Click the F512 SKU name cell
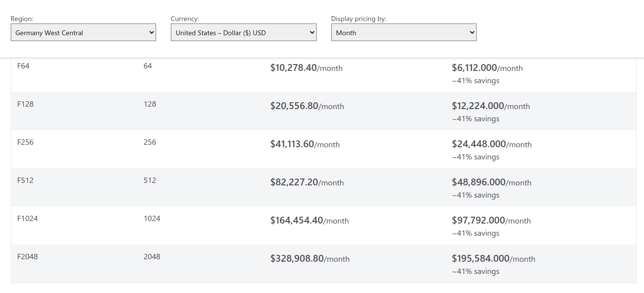This screenshot has width=644, height=293. 25,180
